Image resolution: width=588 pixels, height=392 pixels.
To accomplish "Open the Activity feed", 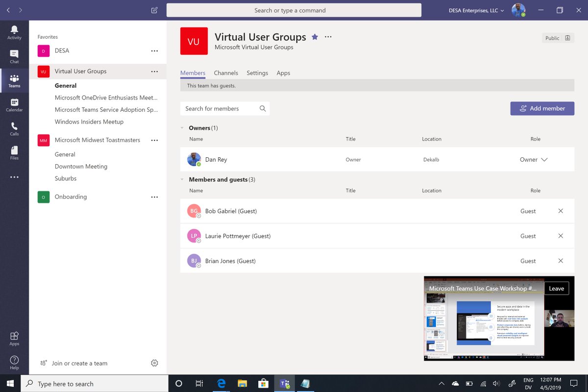I will pos(14,32).
